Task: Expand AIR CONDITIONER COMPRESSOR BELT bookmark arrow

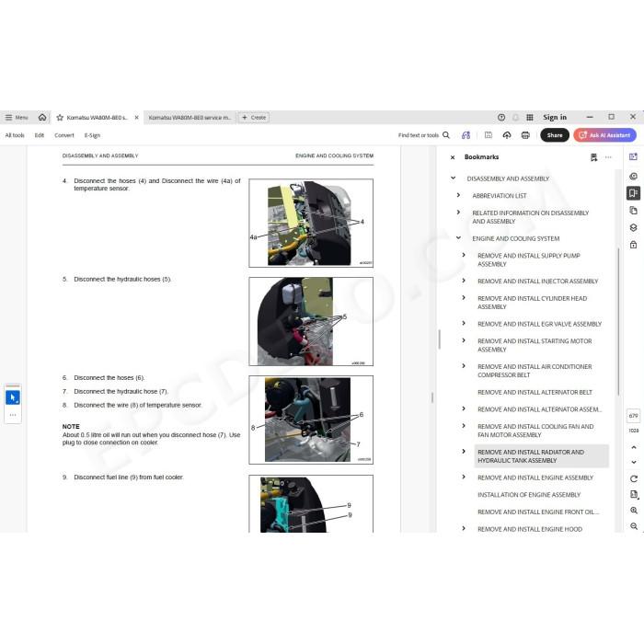Action: click(464, 366)
